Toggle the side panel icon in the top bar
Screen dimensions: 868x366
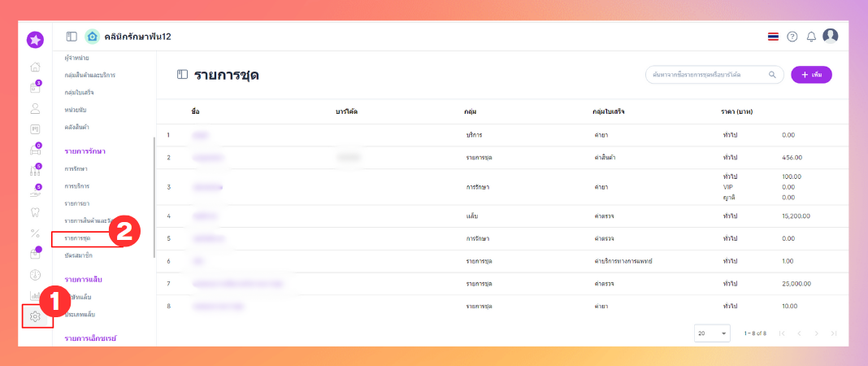point(72,37)
